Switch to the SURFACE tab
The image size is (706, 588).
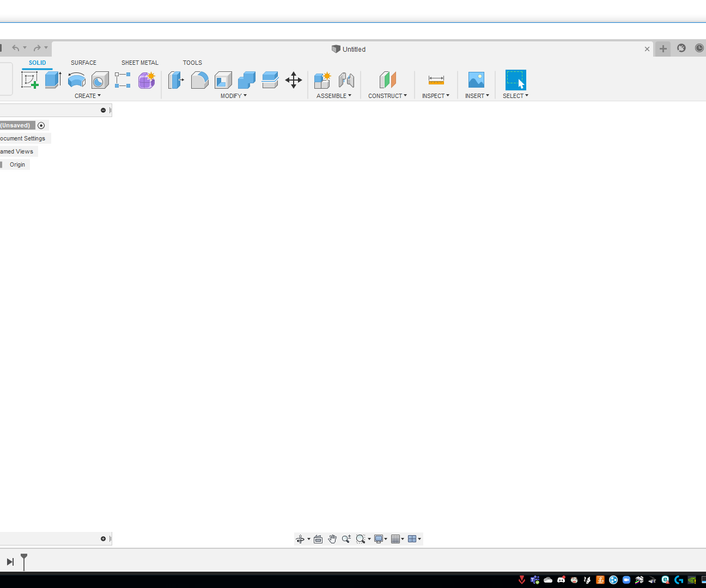coord(83,63)
